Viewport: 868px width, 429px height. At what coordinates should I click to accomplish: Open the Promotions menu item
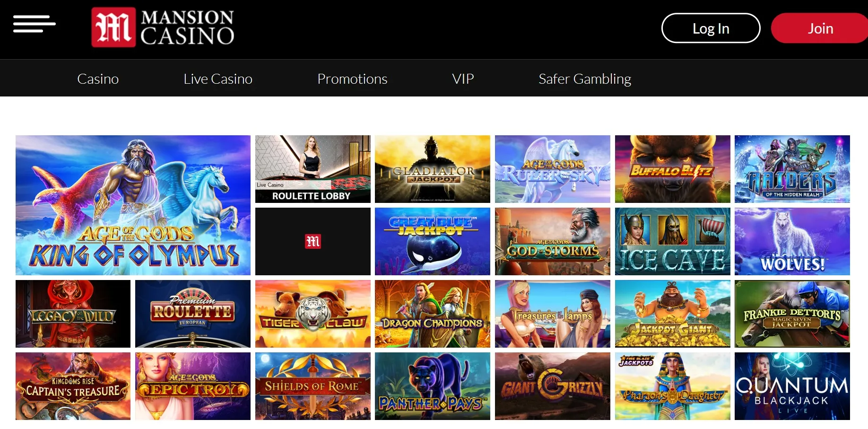[x=352, y=79]
